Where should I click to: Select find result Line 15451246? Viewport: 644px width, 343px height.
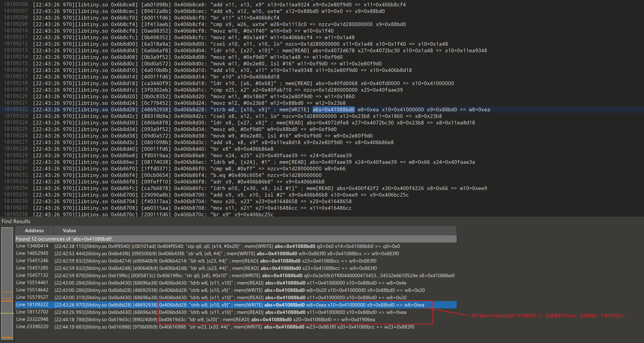point(236,261)
